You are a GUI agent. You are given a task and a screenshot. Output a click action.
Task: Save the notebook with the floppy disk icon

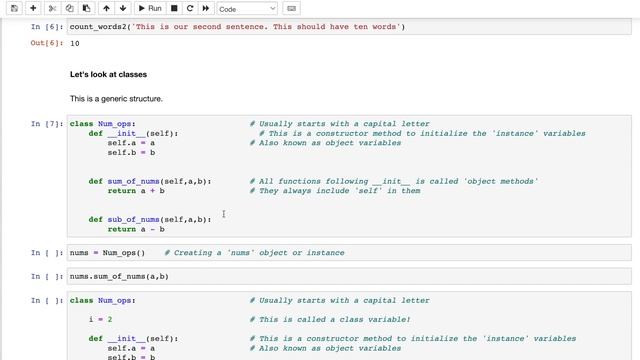coord(14,8)
